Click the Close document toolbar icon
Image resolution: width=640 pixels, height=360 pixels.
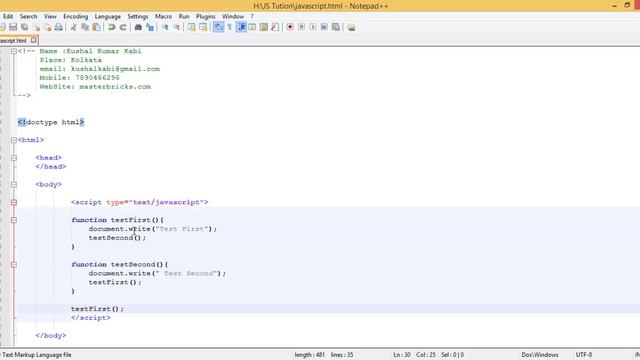[37, 27]
